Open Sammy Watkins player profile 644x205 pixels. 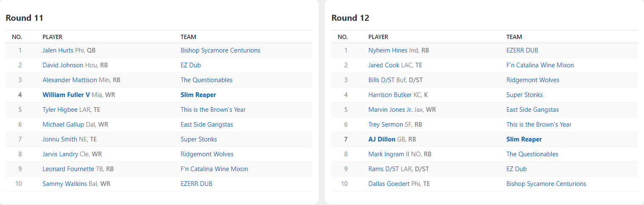[65, 184]
